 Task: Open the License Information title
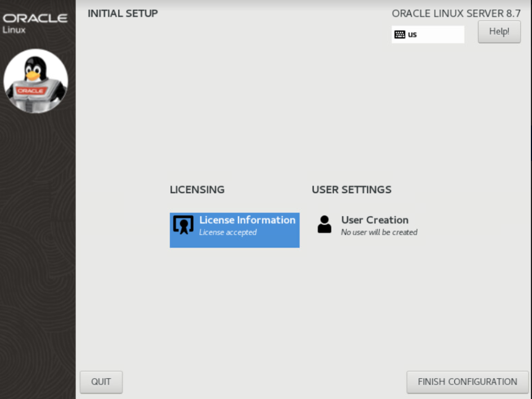pos(247,220)
